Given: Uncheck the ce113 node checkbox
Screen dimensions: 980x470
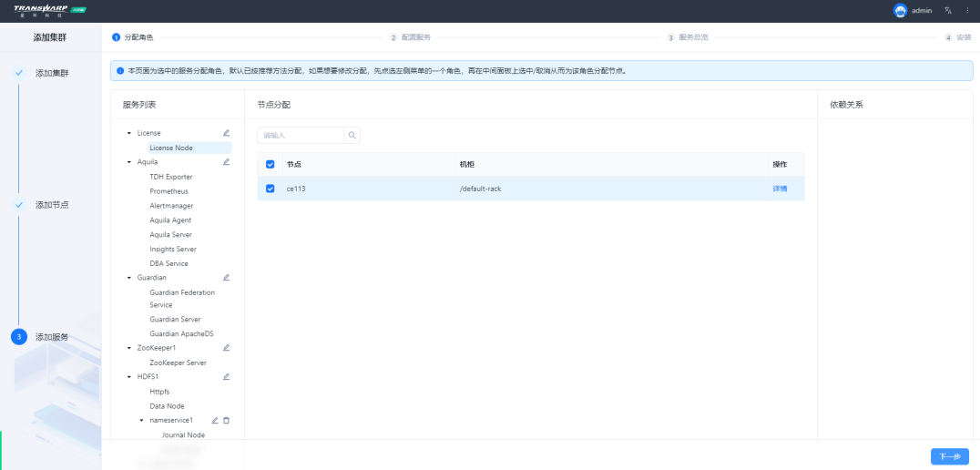Looking at the screenshot, I should [x=270, y=189].
